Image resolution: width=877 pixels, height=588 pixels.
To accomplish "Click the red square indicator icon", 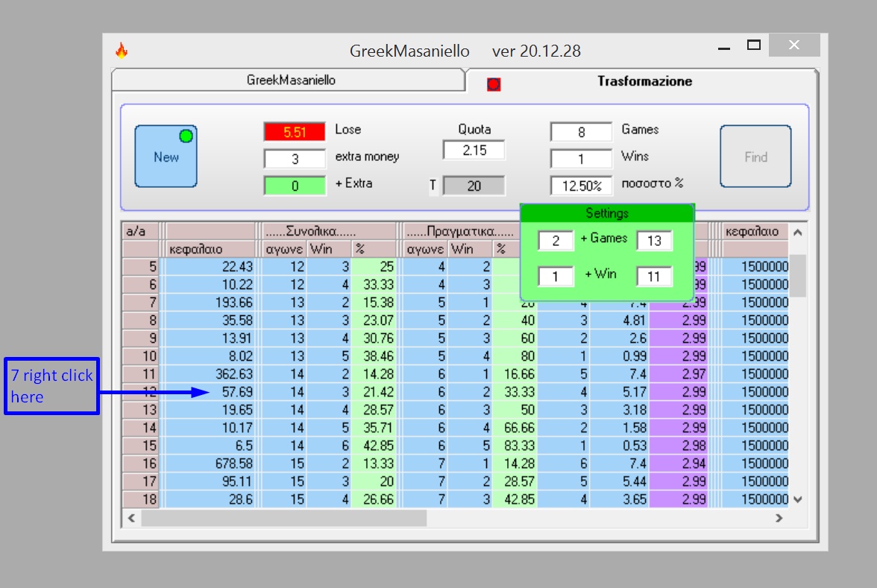I will pos(494,84).
